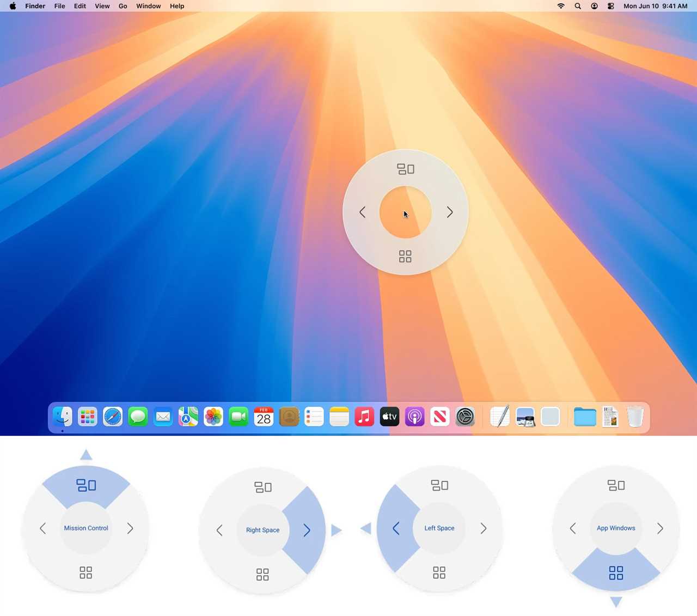The height and width of the screenshot is (616, 697).
Task: Open the Photos app in the Dock
Action: click(x=213, y=417)
